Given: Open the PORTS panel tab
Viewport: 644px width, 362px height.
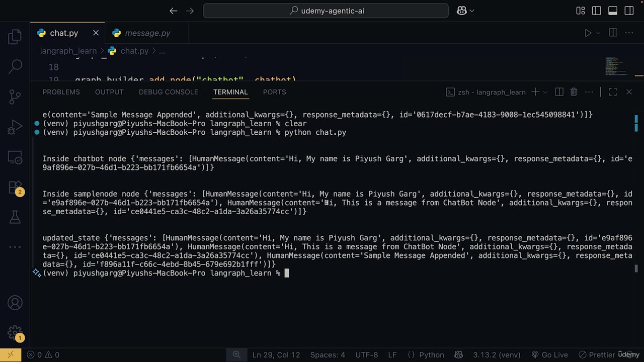Looking at the screenshot, I should 274,92.
